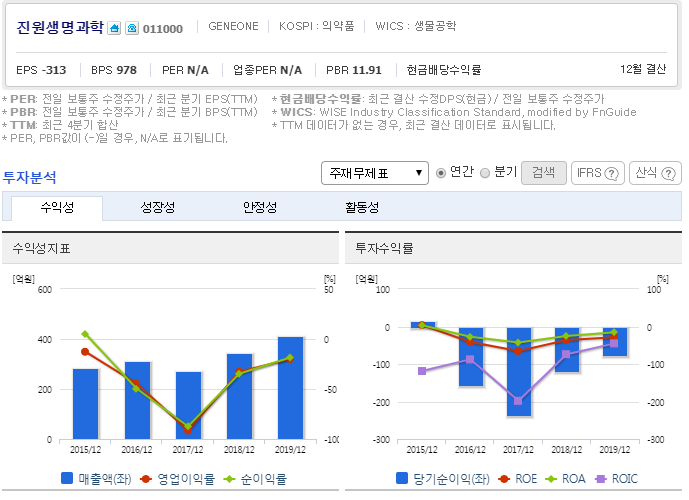Viewport: 689px width, 500px height.
Task: Switch to the 활동성 tab
Action: pyautogui.click(x=362, y=207)
